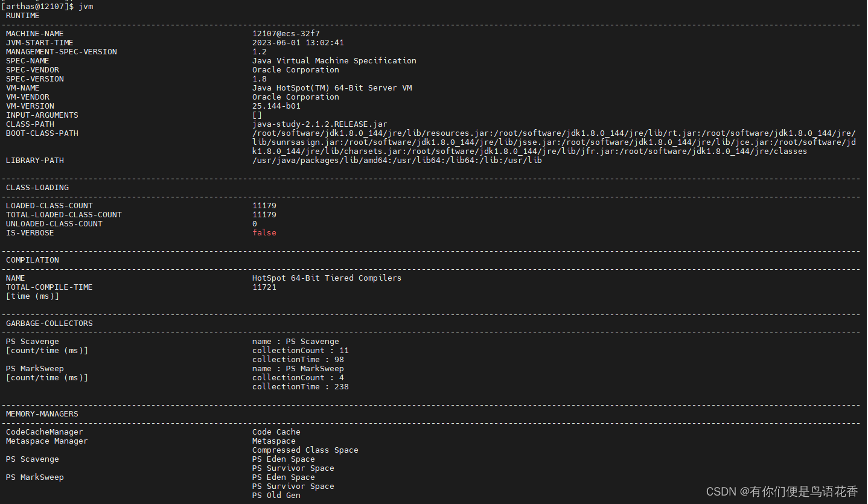Click the VM-VERSION label
Screen dimensions: 868x504
tap(30, 106)
